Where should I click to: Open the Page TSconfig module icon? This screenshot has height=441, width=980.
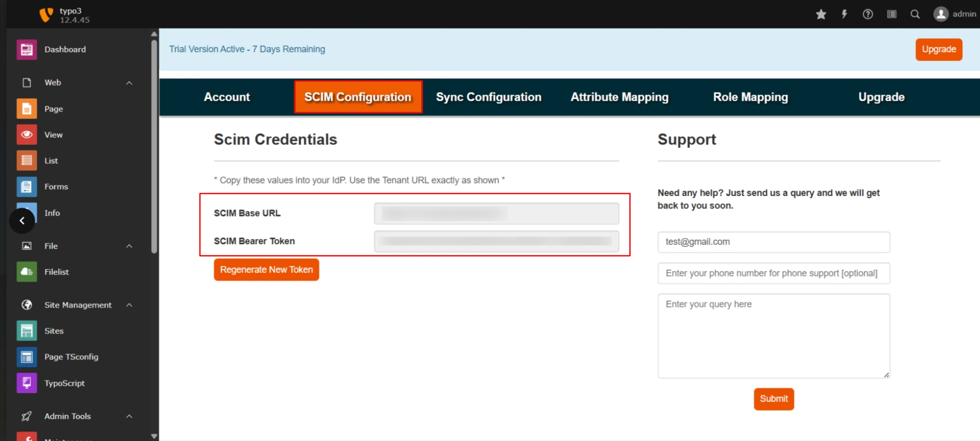(x=26, y=357)
